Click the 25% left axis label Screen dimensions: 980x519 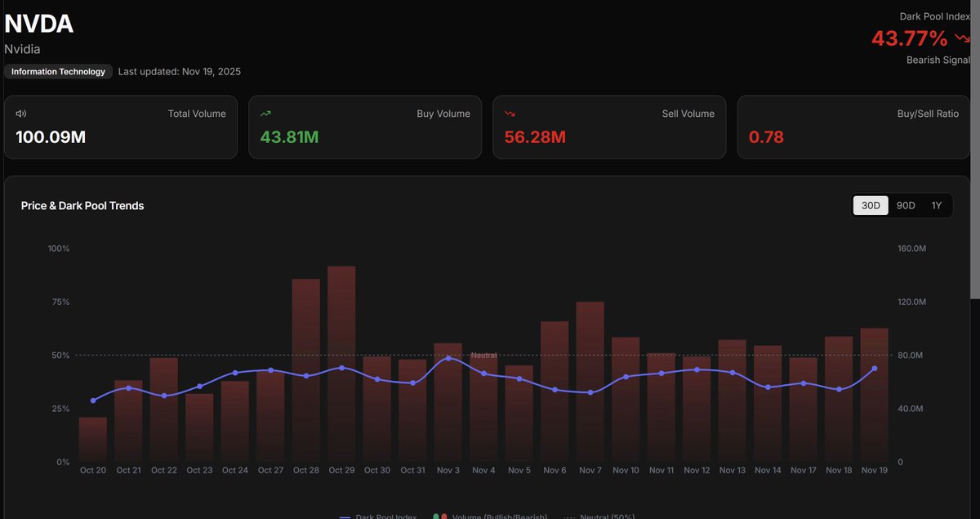point(60,409)
